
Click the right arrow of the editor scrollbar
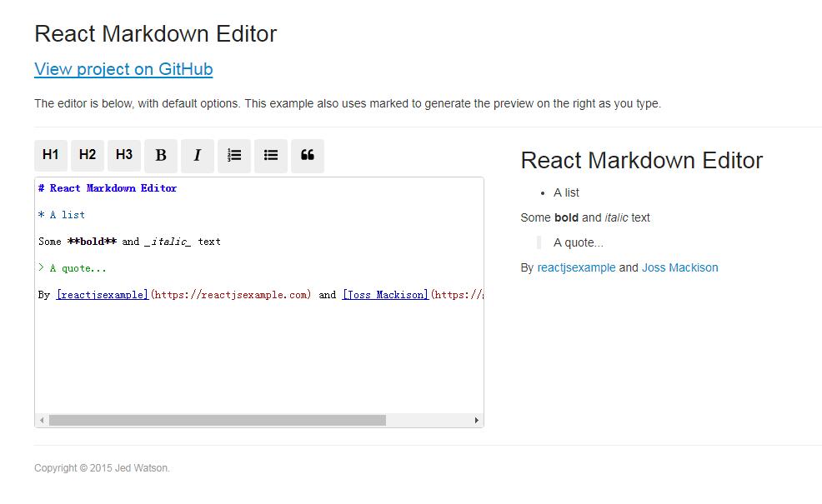click(477, 421)
